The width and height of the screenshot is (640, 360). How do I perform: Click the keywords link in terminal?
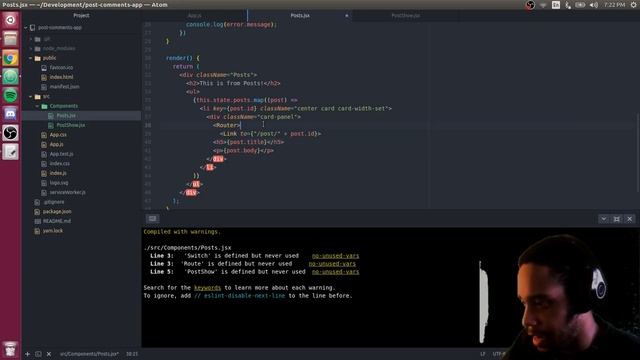(x=207, y=288)
